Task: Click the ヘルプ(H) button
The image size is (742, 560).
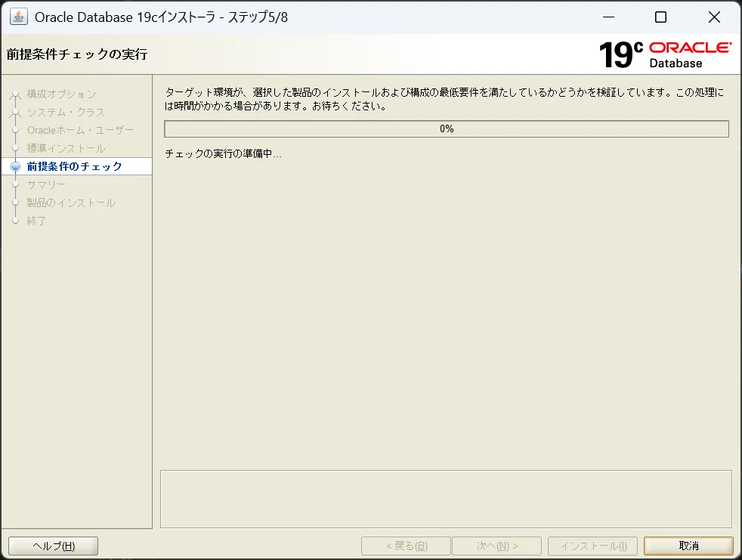Action: tap(54, 546)
